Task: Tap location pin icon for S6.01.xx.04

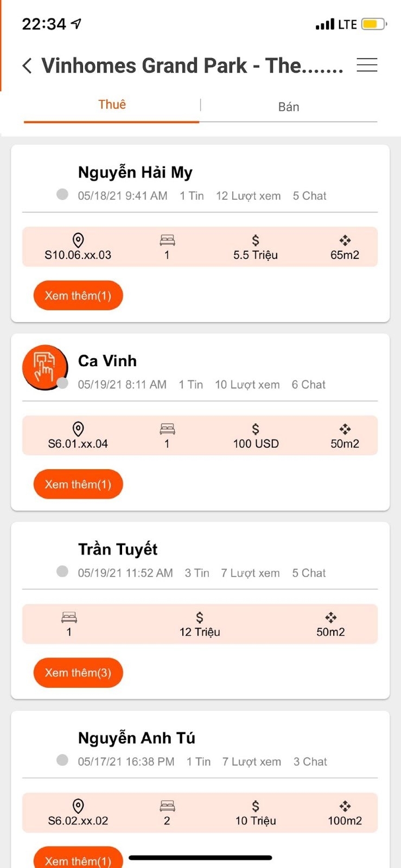Action: (x=78, y=429)
